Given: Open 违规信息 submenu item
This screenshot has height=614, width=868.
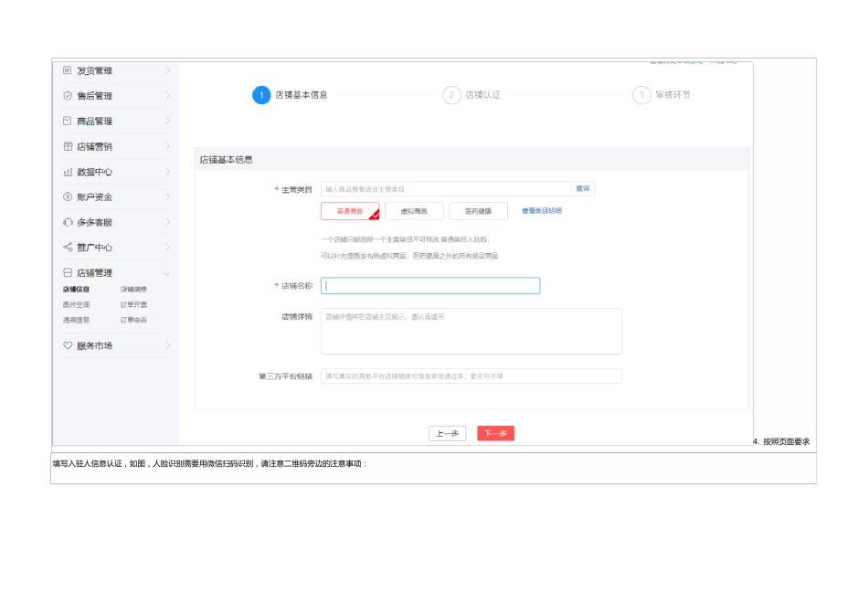Looking at the screenshot, I should 76,320.
